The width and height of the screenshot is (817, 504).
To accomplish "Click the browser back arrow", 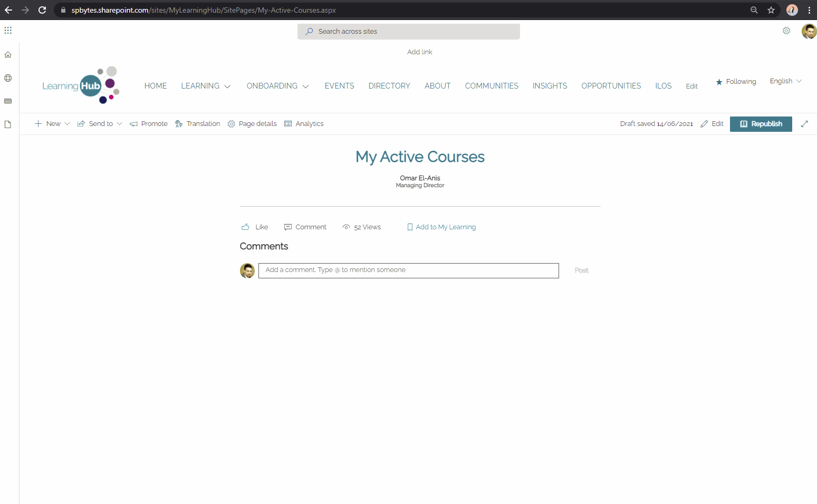I will [8, 10].
